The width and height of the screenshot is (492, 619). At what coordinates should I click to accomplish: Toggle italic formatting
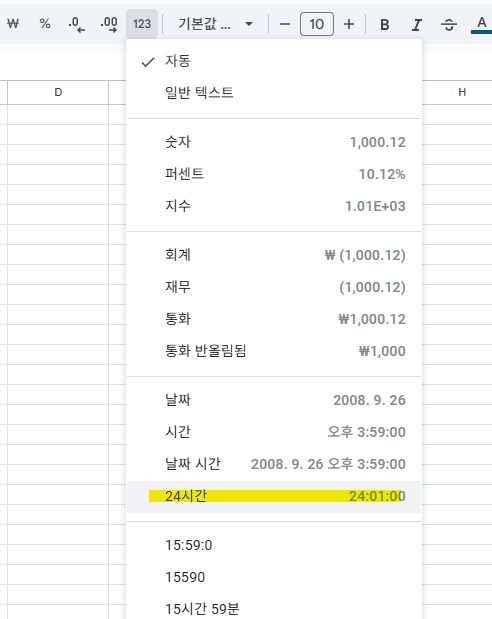(416, 24)
